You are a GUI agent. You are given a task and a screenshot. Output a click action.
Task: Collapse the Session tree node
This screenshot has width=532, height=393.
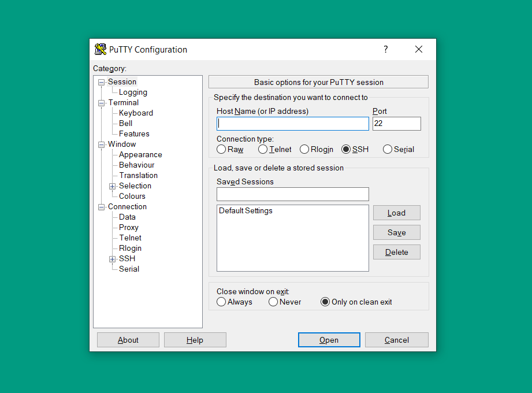101,82
